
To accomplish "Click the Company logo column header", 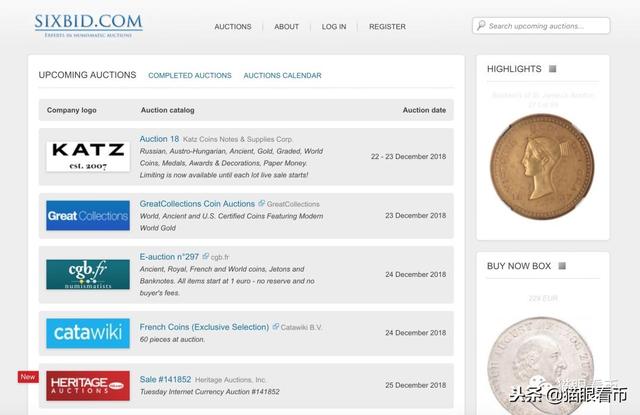I will coord(71,110).
